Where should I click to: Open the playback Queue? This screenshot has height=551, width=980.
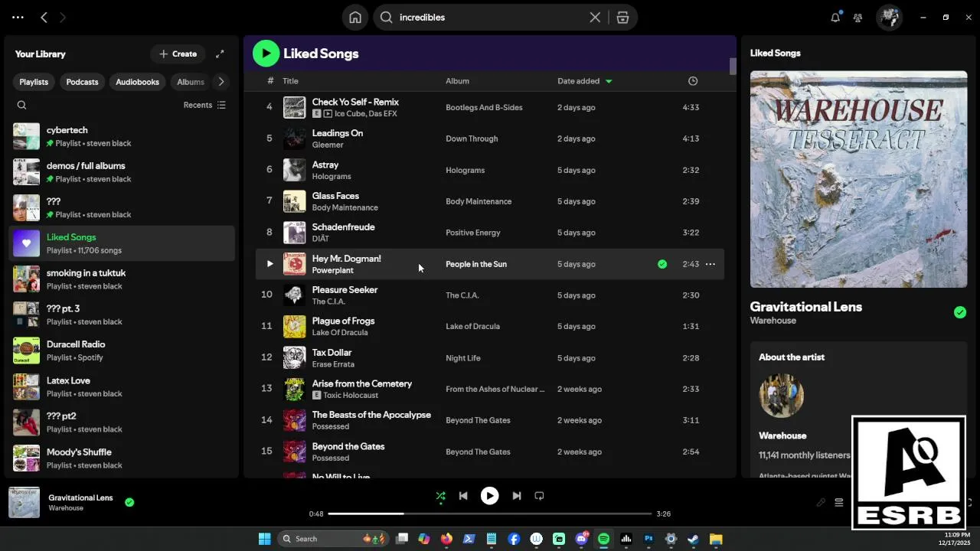tap(839, 503)
